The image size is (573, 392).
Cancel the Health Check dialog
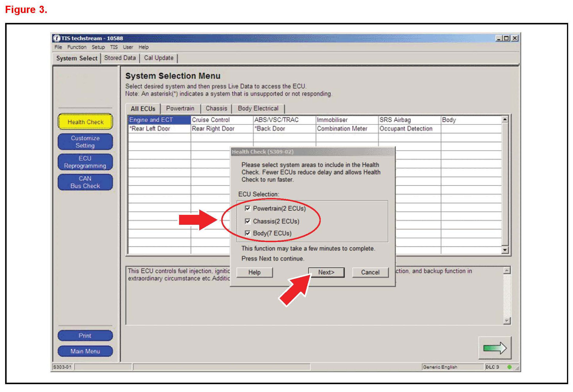pyautogui.click(x=370, y=272)
